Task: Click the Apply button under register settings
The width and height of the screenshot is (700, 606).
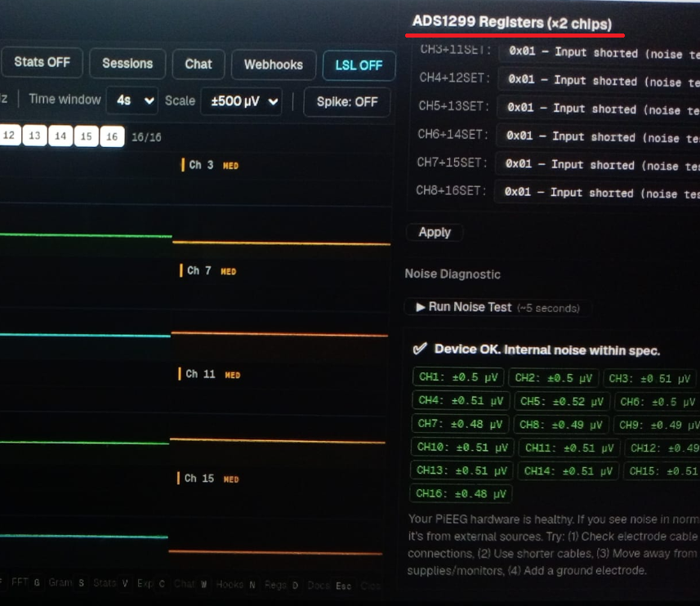Action: [x=435, y=232]
